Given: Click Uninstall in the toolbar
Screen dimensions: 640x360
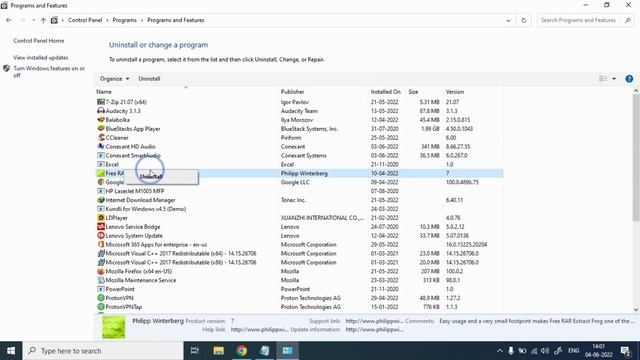Looking at the screenshot, I should click(x=149, y=79).
